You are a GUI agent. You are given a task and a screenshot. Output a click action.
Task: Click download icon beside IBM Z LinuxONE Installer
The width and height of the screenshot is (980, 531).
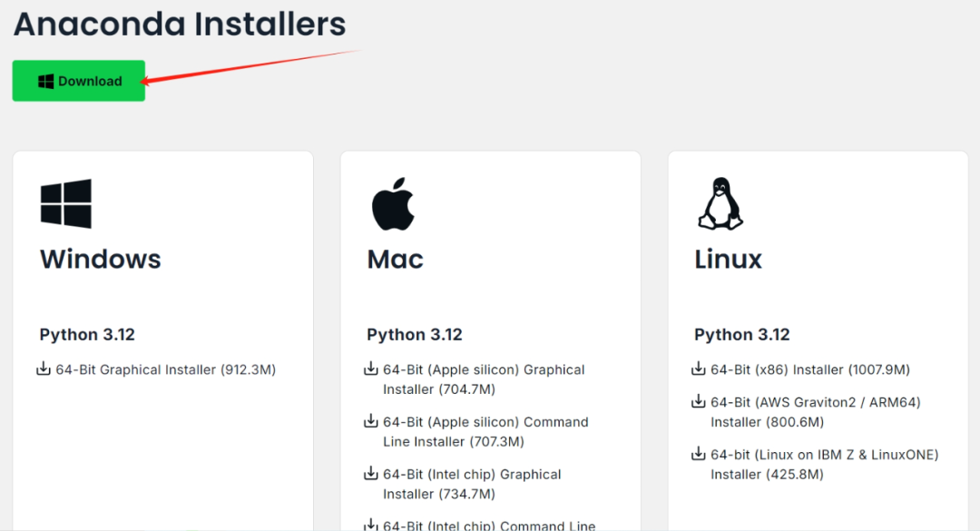(x=698, y=454)
